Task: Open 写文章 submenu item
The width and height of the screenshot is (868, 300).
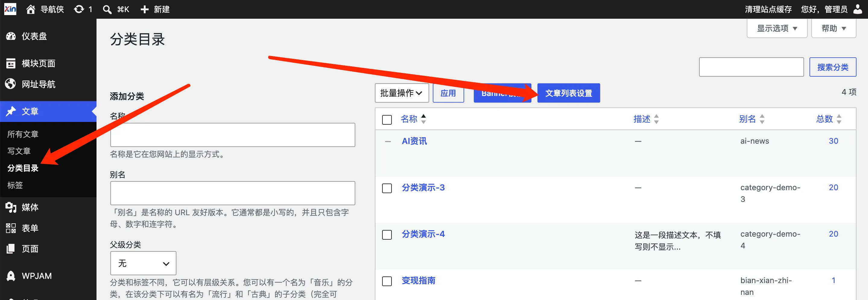Action: (x=19, y=151)
